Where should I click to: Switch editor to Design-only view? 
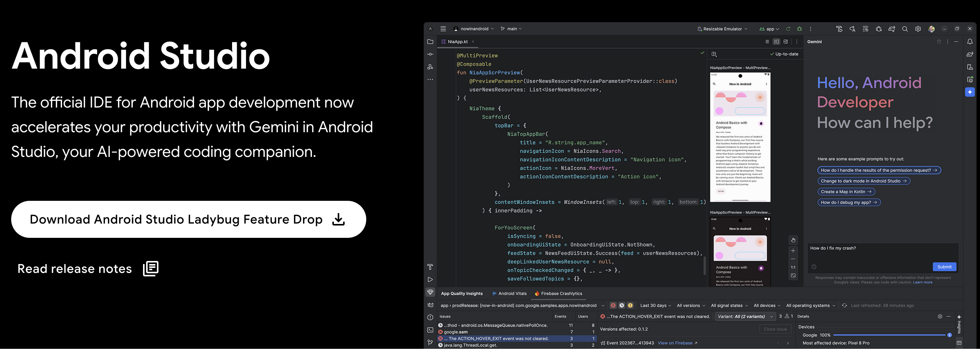point(786,42)
